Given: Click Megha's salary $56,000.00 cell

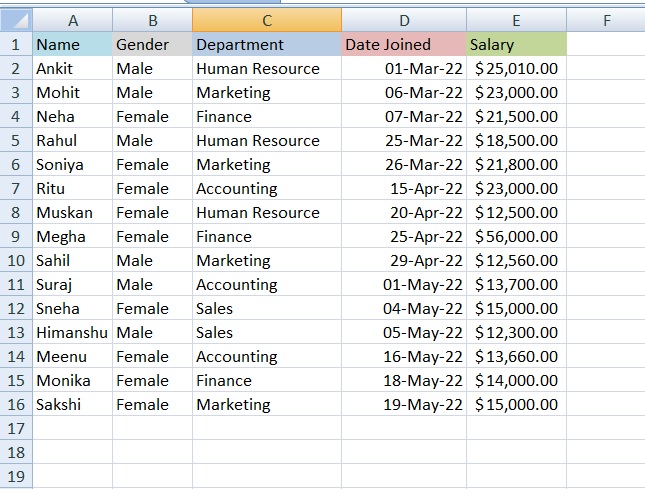Looking at the screenshot, I should tap(516, 236).
